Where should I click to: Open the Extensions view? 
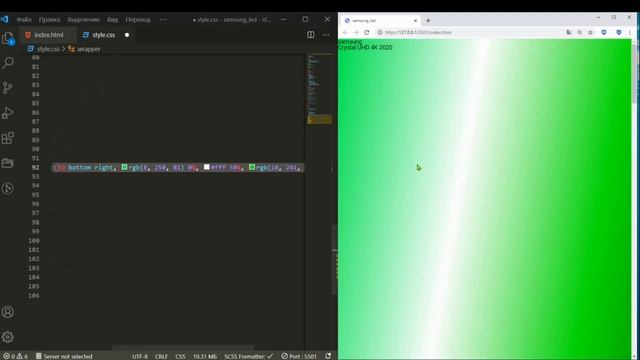pos(8,138)
